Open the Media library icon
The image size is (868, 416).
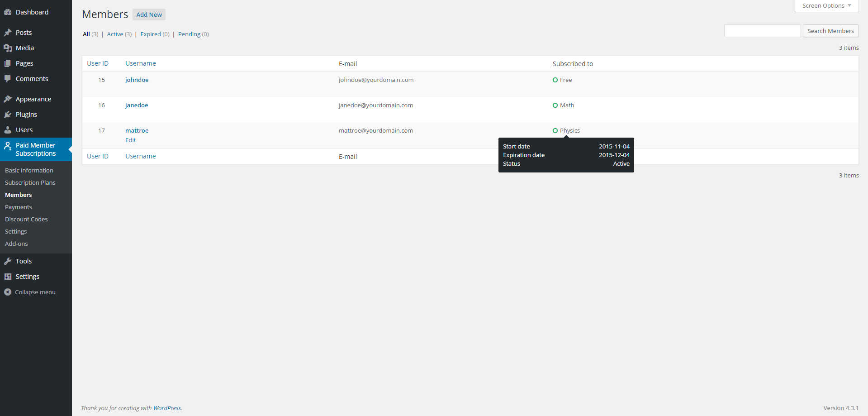click(x=8, y=48)
